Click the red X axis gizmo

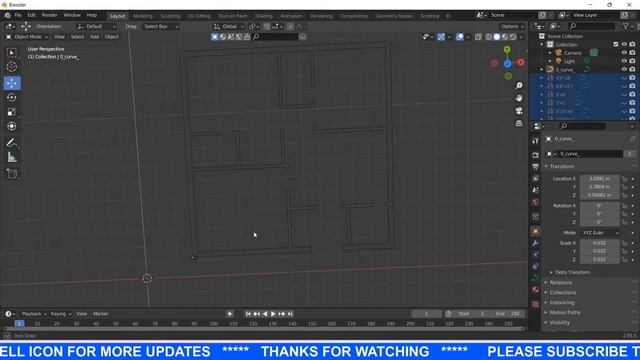point(521,62)
